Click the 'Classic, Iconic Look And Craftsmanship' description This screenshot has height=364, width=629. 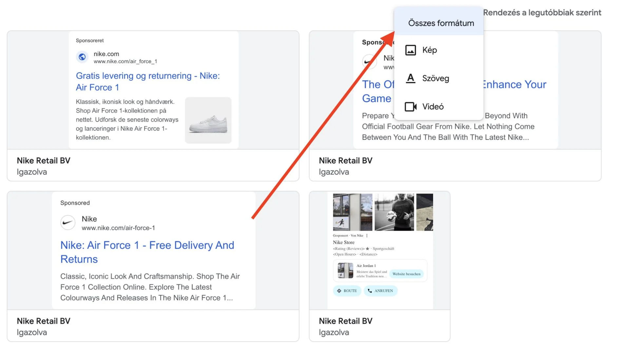pyautogui.click(x=150, y=287)
